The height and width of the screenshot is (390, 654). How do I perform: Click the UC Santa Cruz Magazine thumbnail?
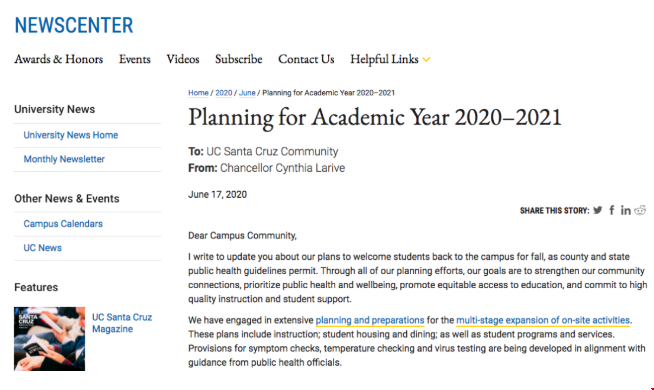(49, 339)
